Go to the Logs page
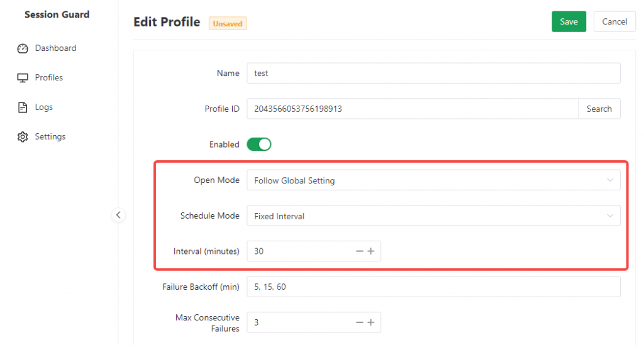This screenshot has height=345, width=644. pyautogui.click(x=44, y=107)
